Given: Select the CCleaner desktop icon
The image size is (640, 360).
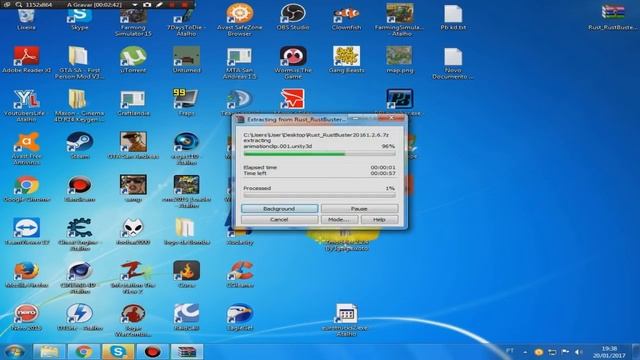Looking at the screenshot, I should click(240, 274).
